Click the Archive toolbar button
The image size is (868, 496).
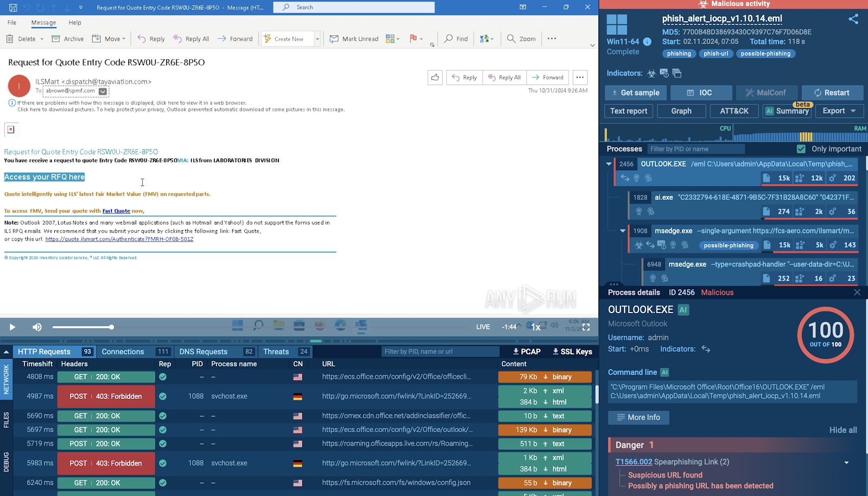(x=67, y=39)
